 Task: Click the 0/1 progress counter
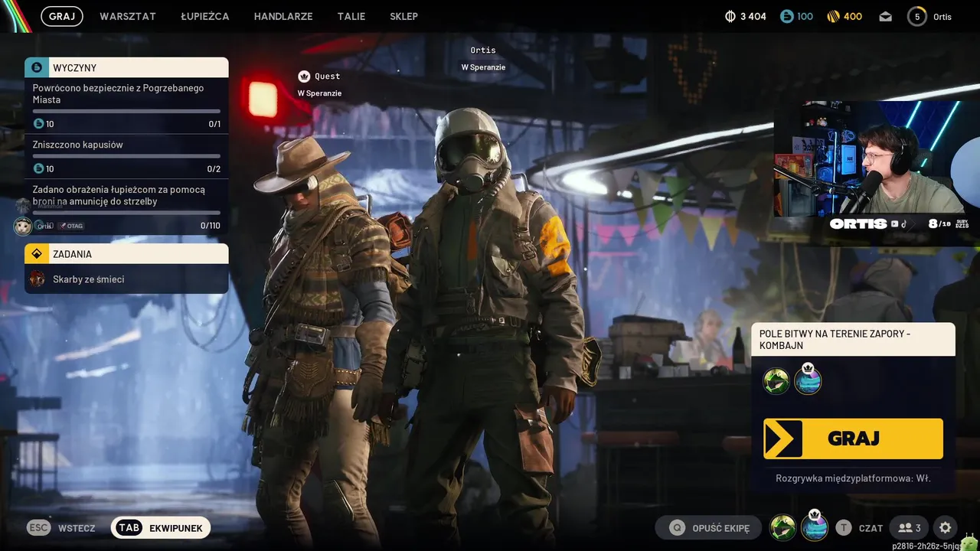[214, 124]
